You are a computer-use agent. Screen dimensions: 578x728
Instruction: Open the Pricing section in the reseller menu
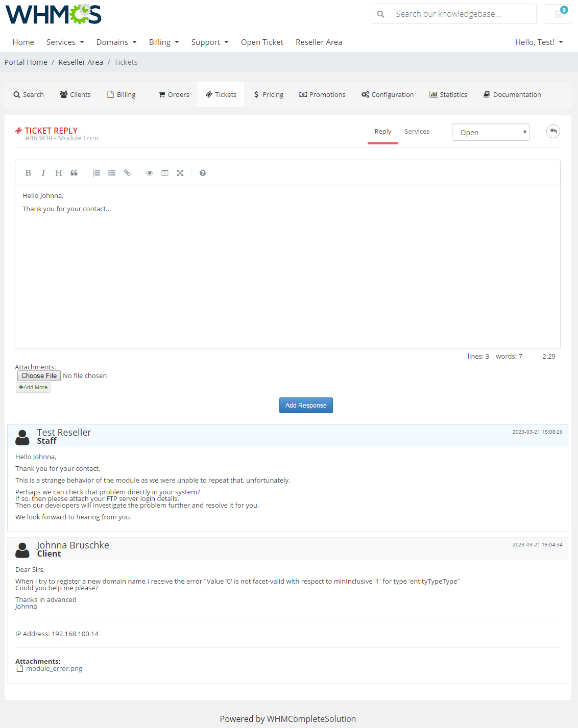point(269,94)
